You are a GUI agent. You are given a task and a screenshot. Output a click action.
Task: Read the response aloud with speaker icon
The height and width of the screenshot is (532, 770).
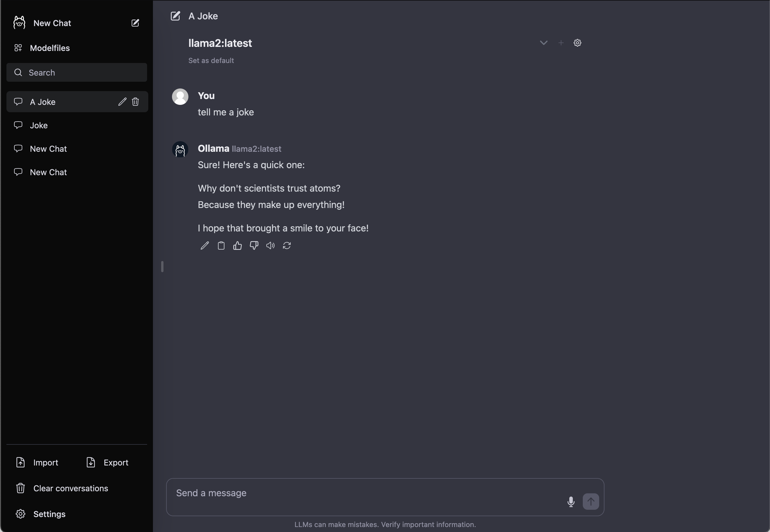[x=270, y=246]
